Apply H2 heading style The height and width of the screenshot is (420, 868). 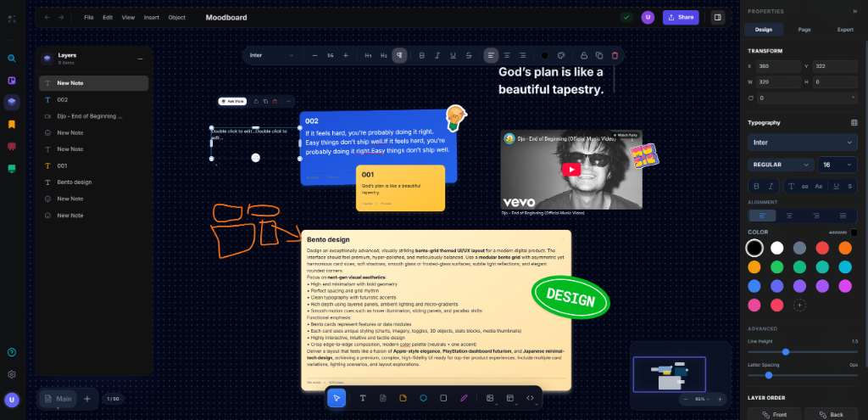point(384,55)
